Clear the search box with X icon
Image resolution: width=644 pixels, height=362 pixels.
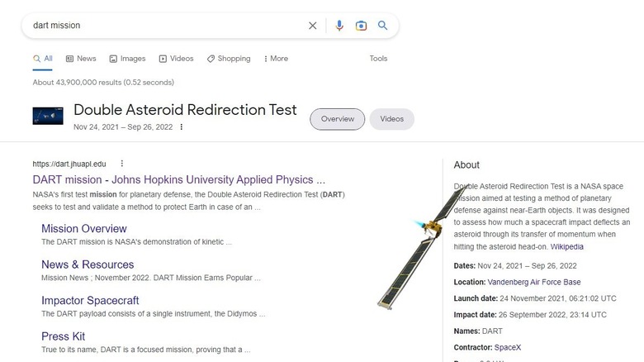(x=313, y=26)
